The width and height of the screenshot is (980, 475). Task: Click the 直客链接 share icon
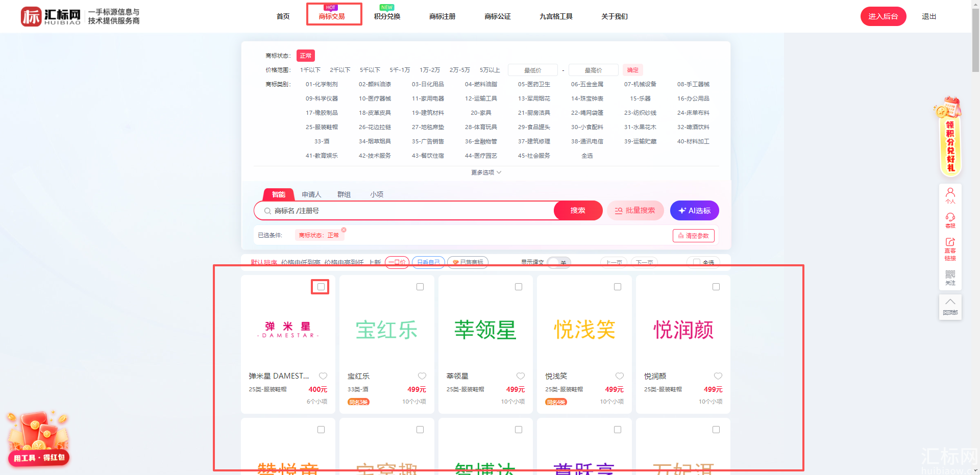coord(950,249)
